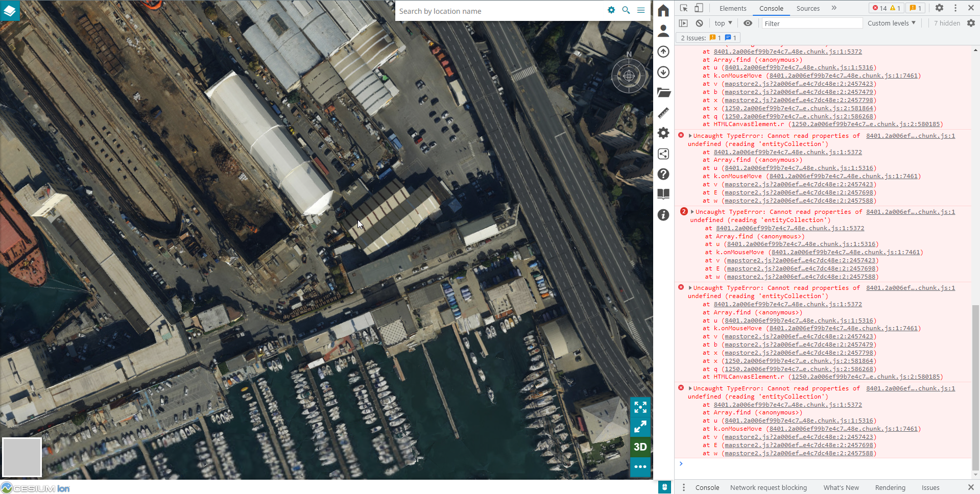Switch to the Sources tab
This screenshot has width=980, height=494.
pyautogui.click(x=808, y=8)
